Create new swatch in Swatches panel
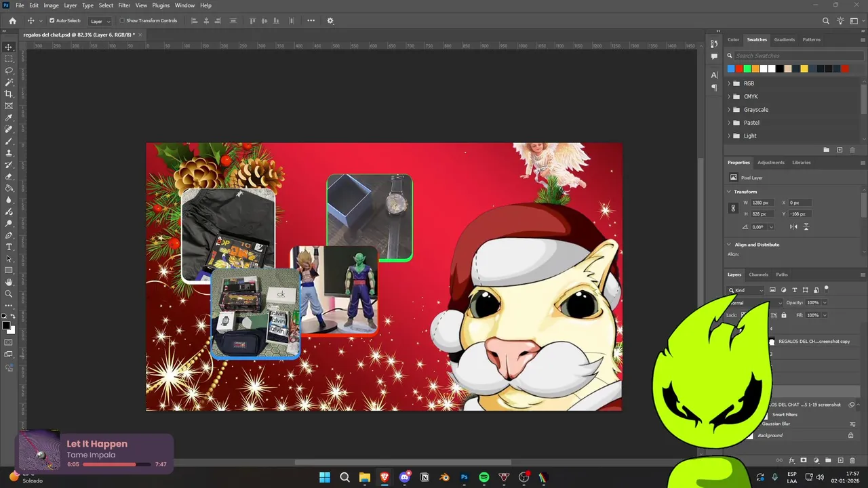 840,150
